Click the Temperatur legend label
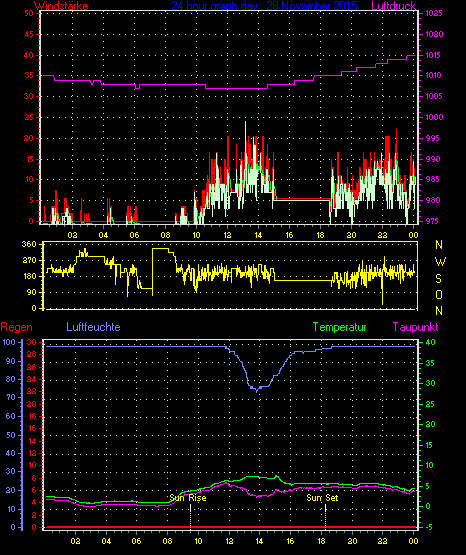 coord(339,327)
